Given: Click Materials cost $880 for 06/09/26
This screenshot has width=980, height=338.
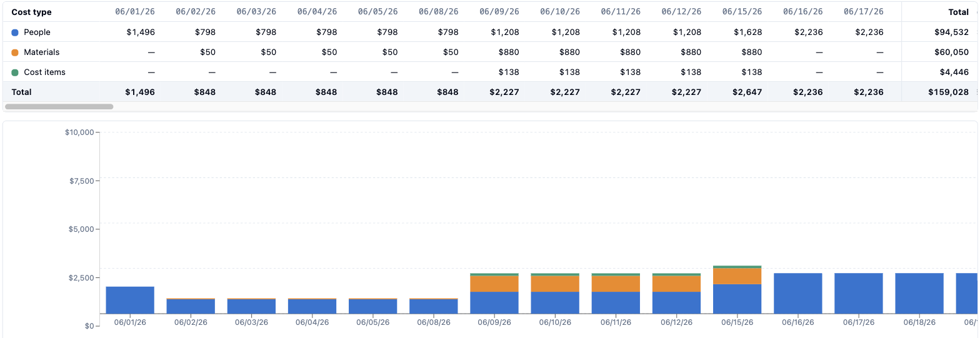Looking at the screenshot, I should pos(509,52).
